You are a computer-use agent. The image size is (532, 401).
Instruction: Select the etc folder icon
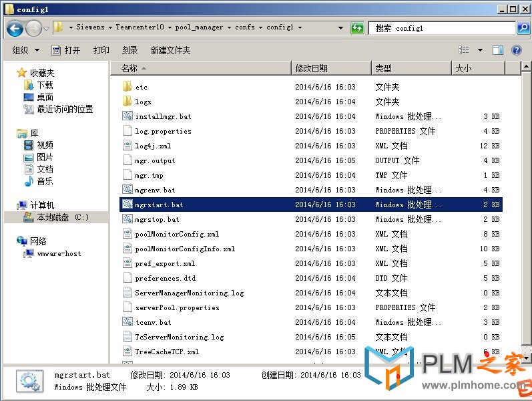pyautogui.click(x=127, y=86)
